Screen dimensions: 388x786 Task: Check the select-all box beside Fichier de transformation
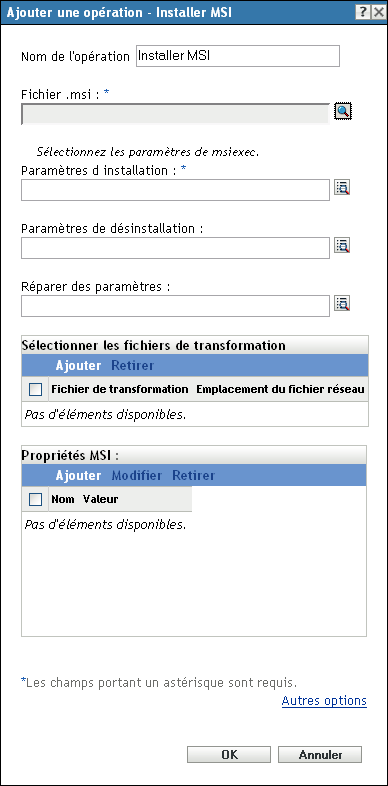(x=36, y=389)
